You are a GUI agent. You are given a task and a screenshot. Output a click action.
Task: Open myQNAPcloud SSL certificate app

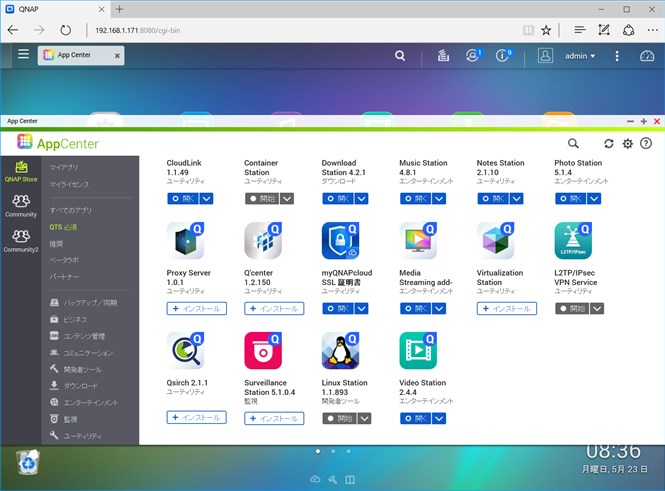[338, 309]
